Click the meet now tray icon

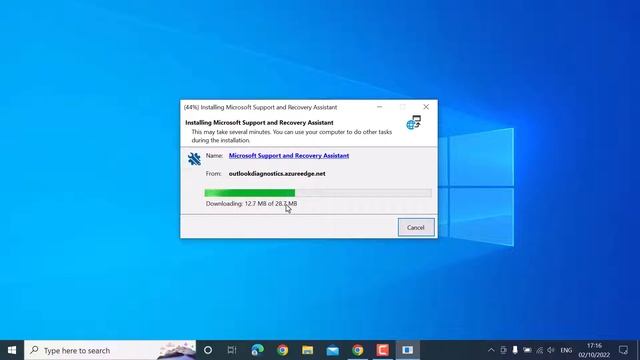[503, 350]
